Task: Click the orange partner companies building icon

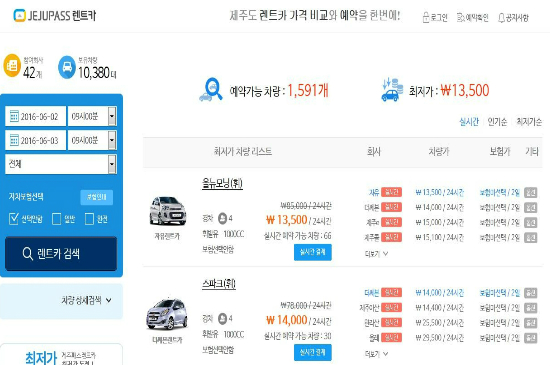Action: (12, 65)
